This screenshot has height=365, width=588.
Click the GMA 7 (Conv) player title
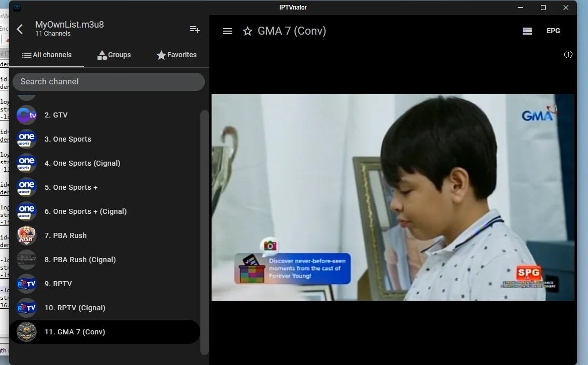click(292, 31)
